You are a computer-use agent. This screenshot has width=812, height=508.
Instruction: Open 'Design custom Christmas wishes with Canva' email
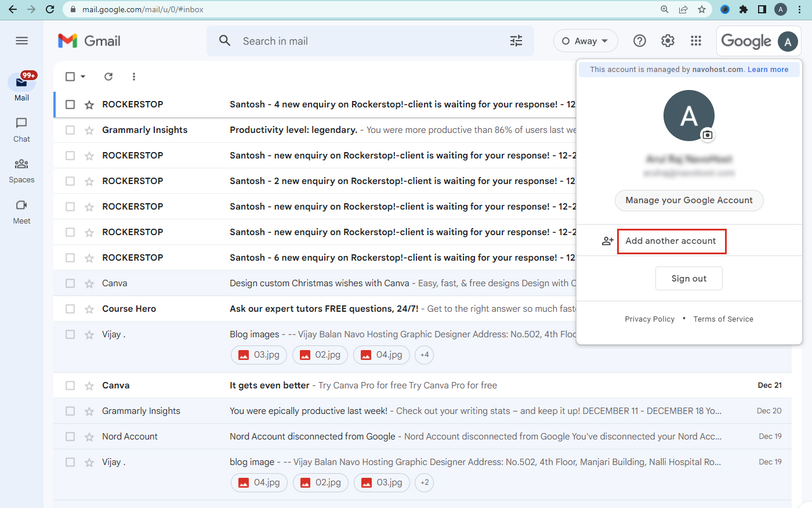[314, 283]
